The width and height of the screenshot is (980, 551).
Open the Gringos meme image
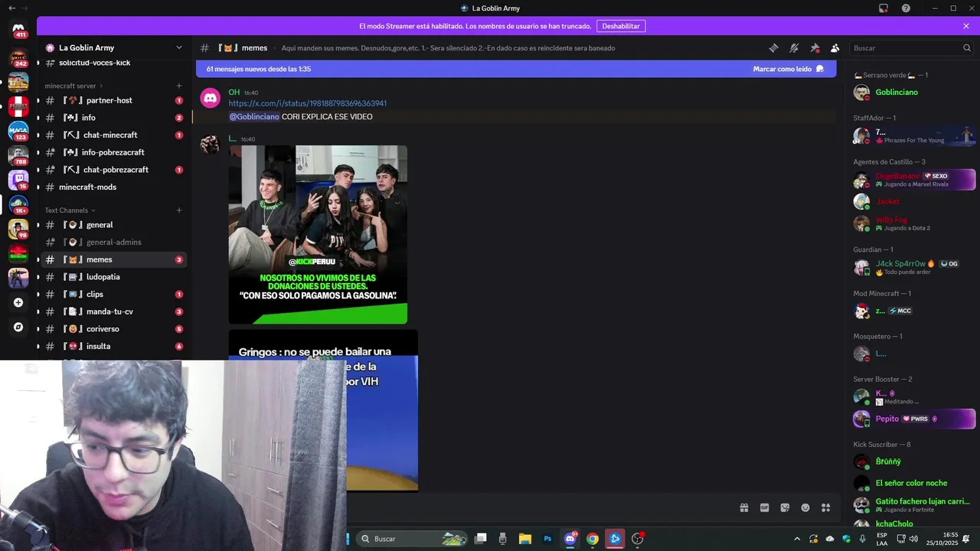pos(323,409)
